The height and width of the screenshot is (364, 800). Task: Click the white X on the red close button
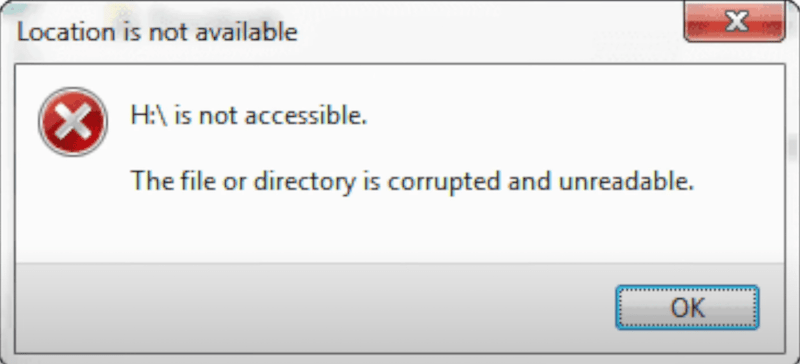[x=736, y=21]
